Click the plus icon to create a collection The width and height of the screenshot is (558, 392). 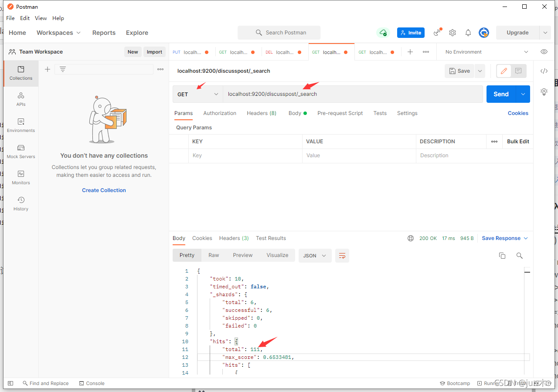click(48, 69)
